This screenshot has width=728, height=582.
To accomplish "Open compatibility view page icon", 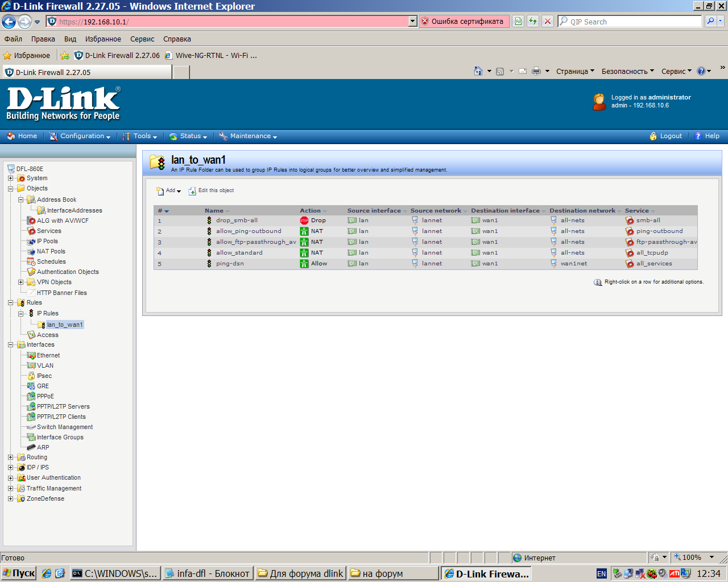I will [x=518, y=21].
